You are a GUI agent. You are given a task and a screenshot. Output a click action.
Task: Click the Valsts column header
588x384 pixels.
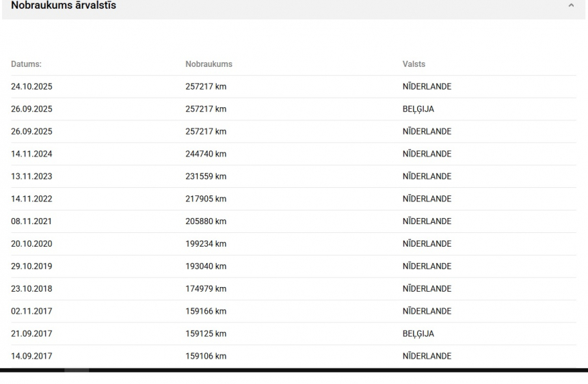414,64
